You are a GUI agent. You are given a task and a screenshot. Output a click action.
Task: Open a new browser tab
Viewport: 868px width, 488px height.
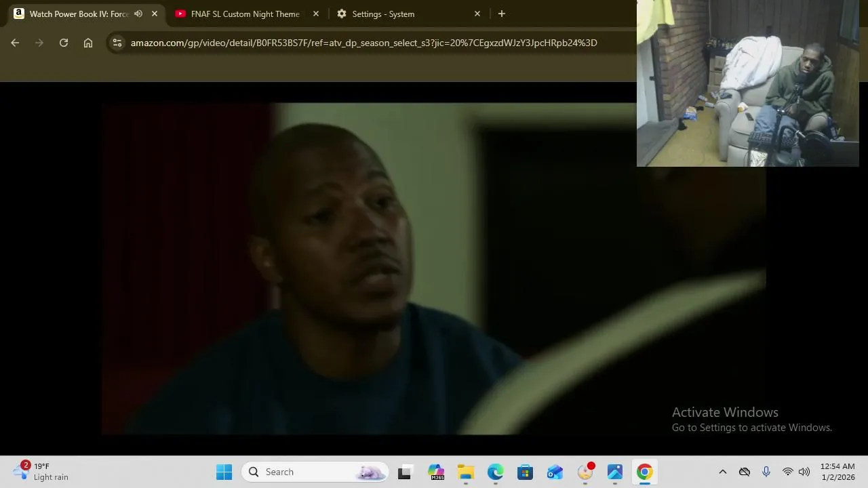click(502, 14)
